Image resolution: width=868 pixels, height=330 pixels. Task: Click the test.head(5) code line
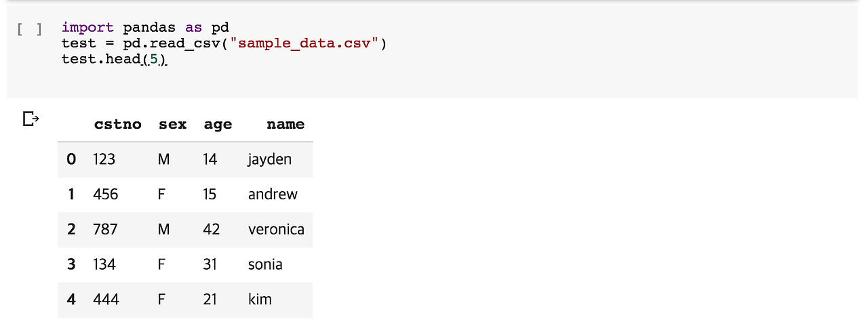pos(113,60)
